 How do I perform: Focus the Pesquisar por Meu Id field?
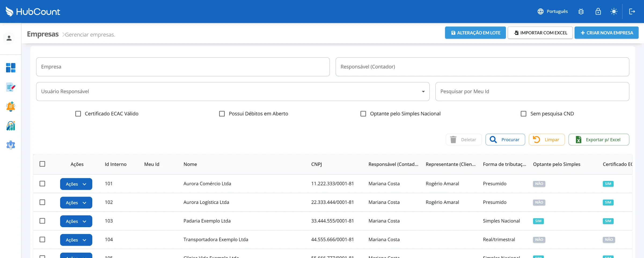pos(532,92)
